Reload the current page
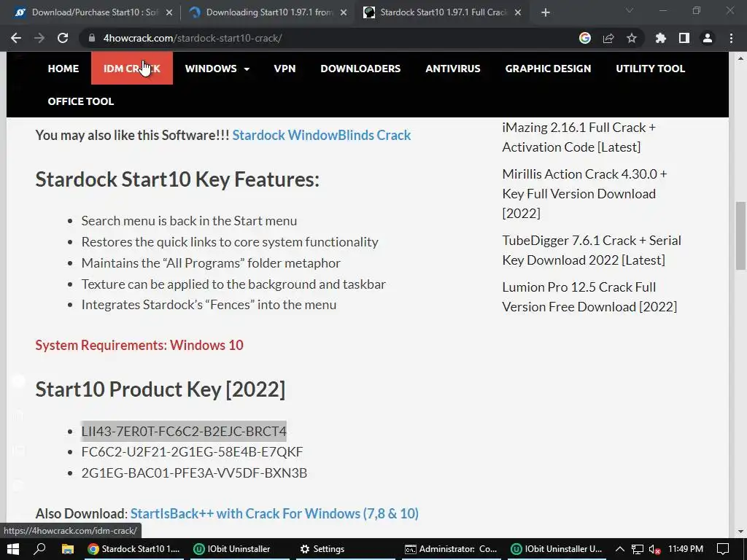747x560 pixels. coord(63,38)
